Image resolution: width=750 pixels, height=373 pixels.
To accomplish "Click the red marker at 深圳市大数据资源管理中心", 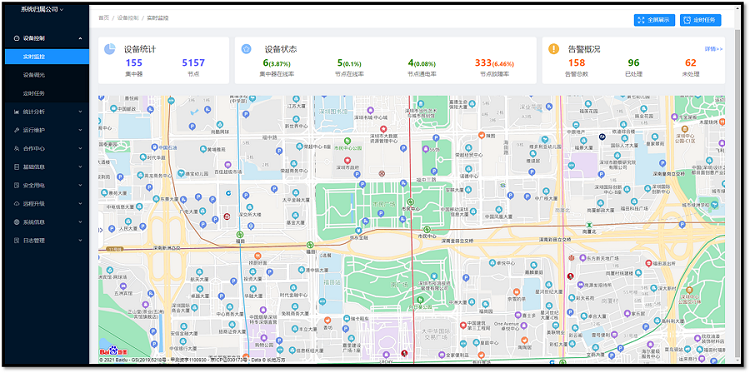I will (x=383, y=129).
